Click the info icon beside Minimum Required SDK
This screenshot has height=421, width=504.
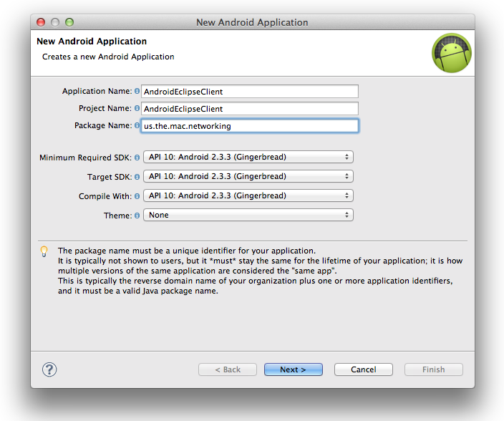[137, 158]
